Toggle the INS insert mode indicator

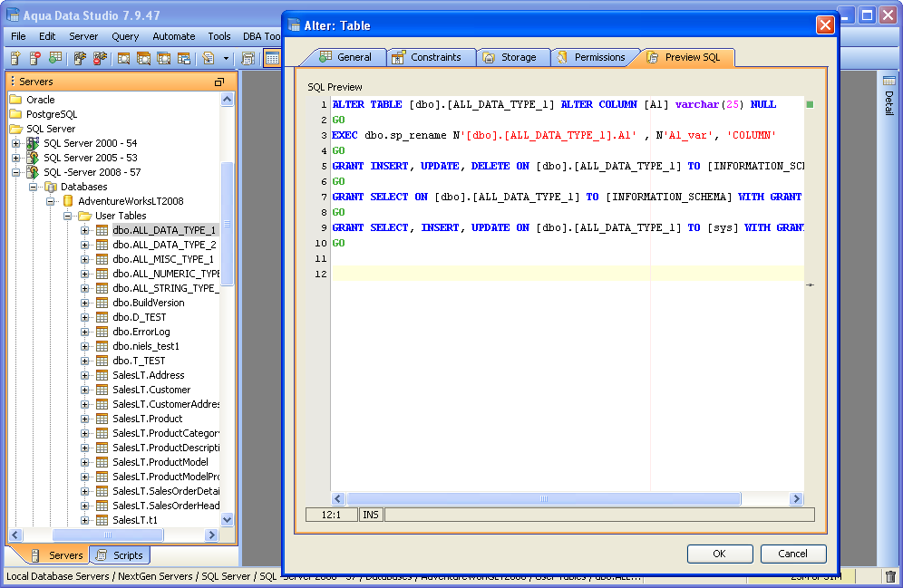tap(371, 515)
